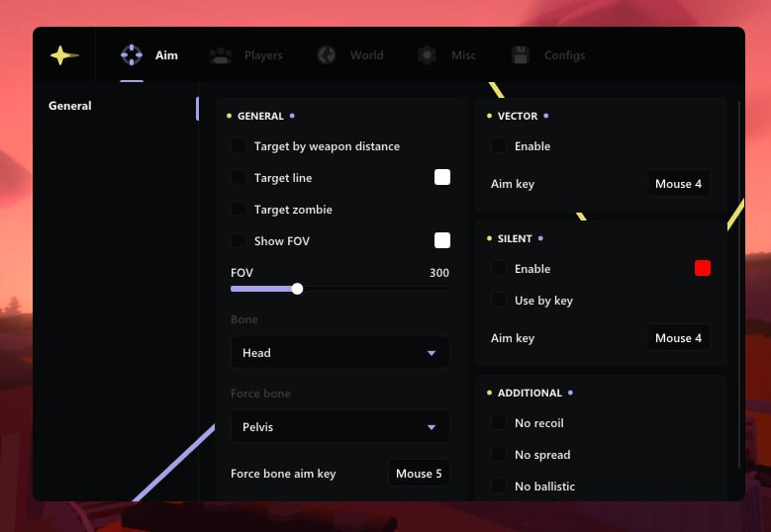Viewport: 771px width, 532px height.
Task: Check the Use by key option
Action: coord(500,301)
